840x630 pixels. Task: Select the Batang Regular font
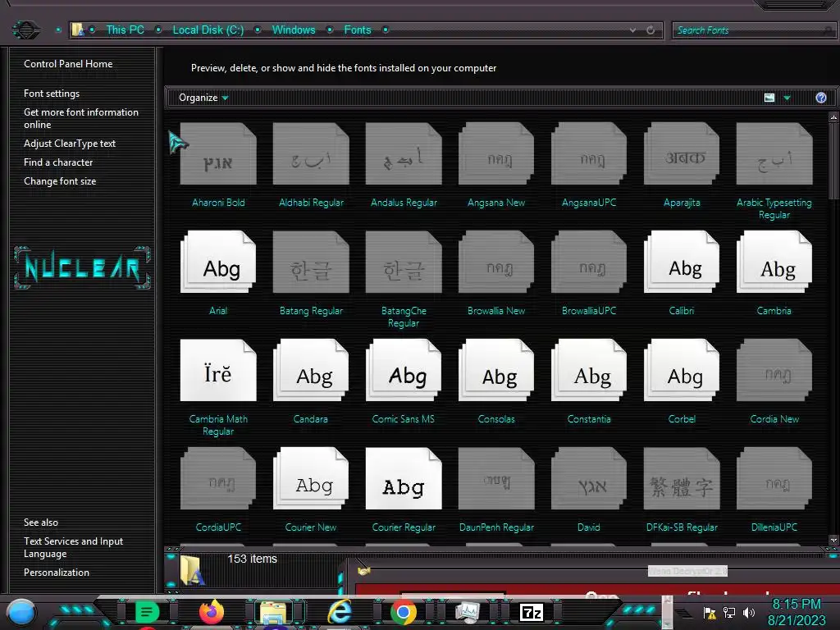point(311,262)
